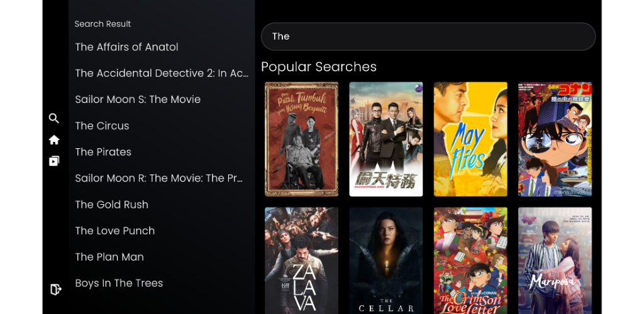This screenshot has width=644, height=314.
Task: Open the May Flies poster
Action: 470,139
